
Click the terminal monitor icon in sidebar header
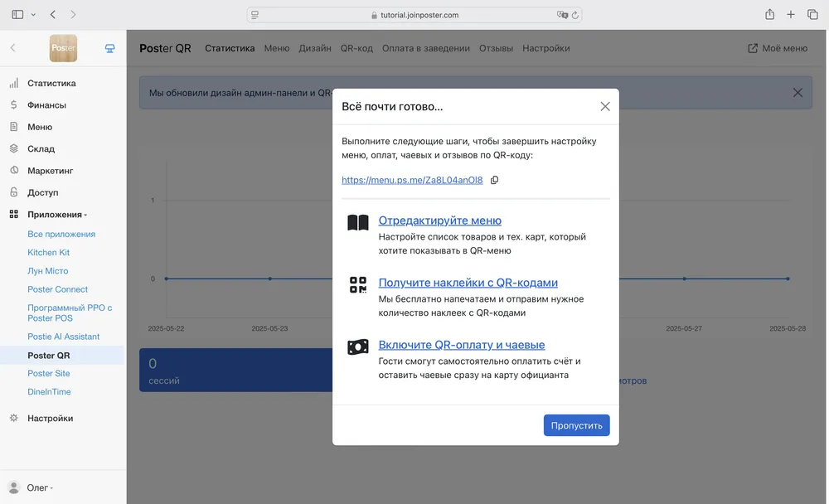click(x=109, y=48)
